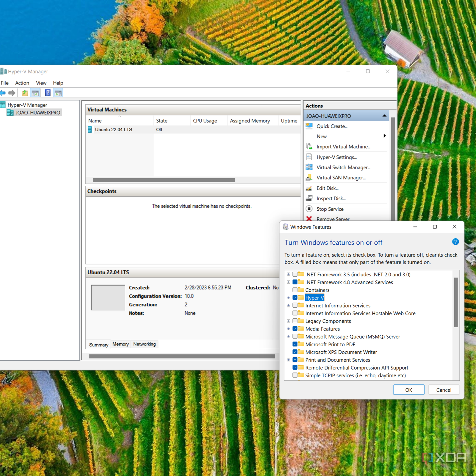Launch Virtual Switch Manager

(343, 167)
